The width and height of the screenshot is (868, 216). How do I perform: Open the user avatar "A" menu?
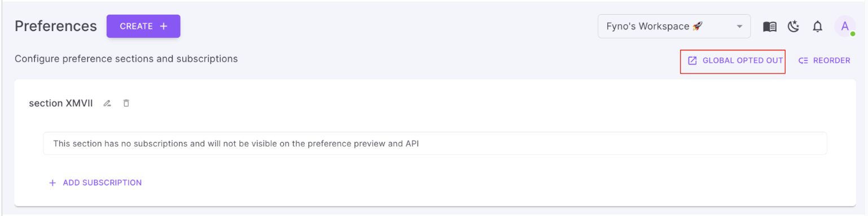845,26
